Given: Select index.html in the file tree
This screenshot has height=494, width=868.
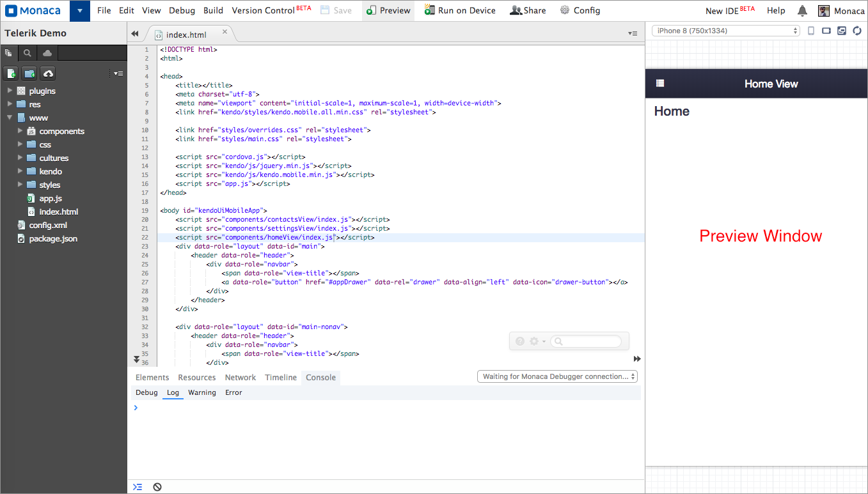Looking at the screenshot, I should [x=58, y=212].
